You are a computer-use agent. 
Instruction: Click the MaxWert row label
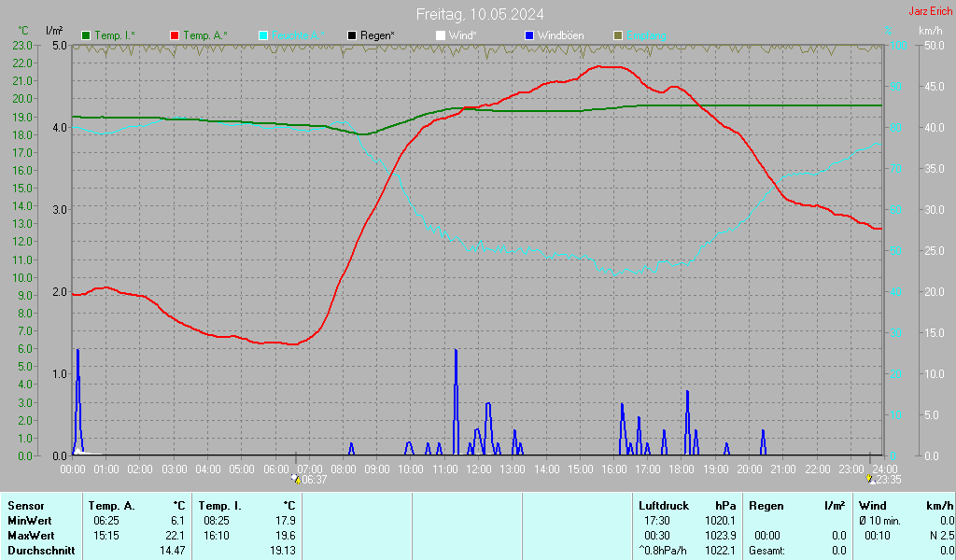[x=30, y=536]
